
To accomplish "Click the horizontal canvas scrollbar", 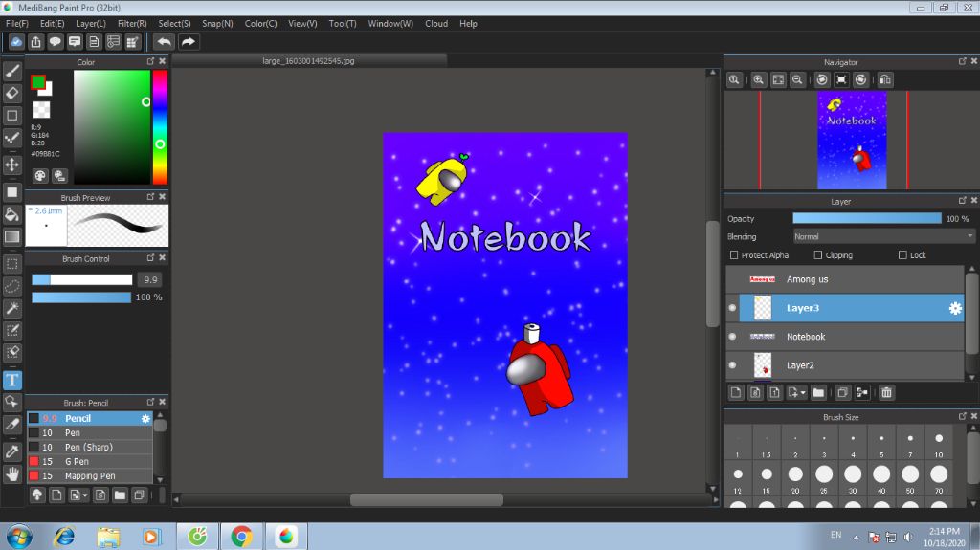I will pos(426,499).
